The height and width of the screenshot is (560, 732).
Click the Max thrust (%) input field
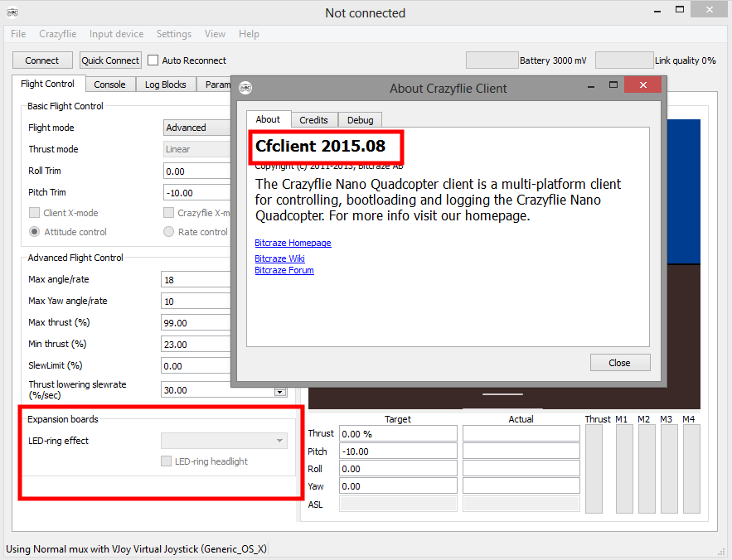pos(196,323)
